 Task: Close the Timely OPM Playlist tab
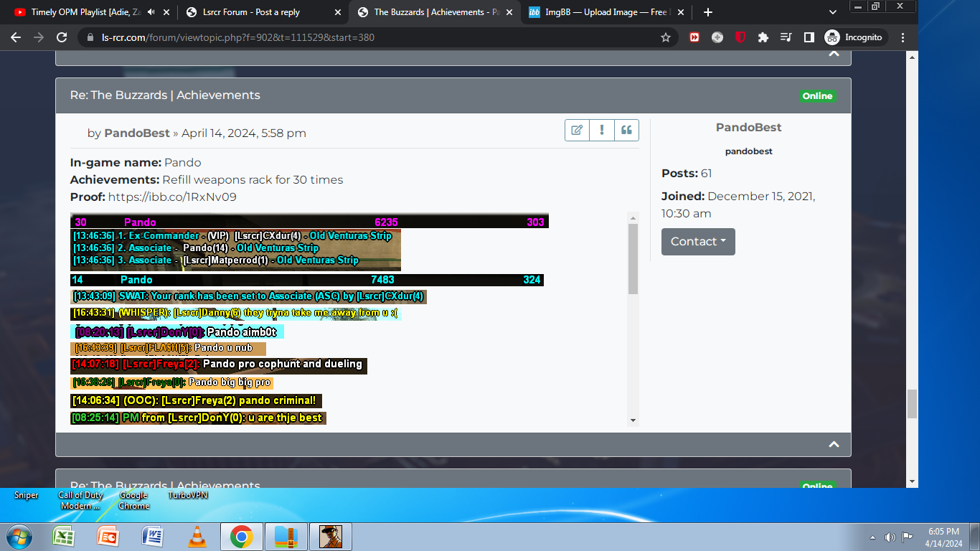(166, 12)
